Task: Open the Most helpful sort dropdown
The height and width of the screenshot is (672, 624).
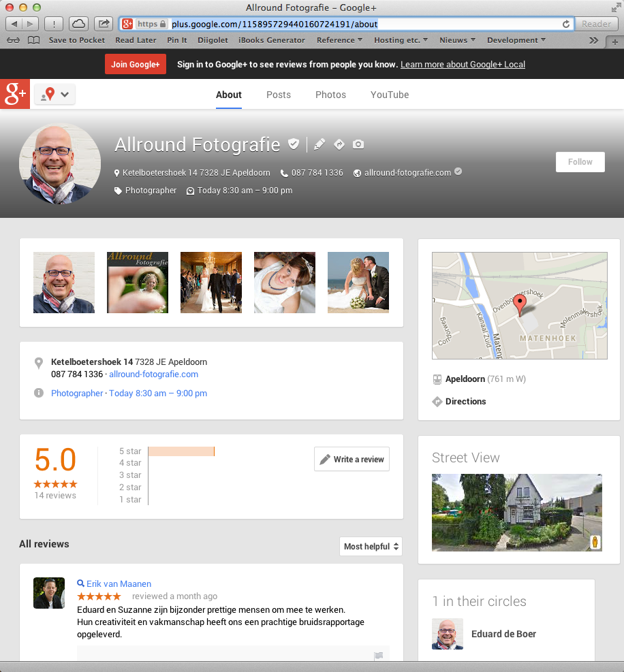Action: (371, 546)
